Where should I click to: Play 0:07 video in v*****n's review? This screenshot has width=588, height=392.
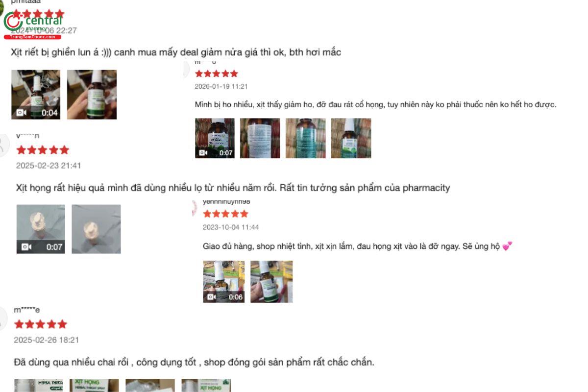[41, 229]
